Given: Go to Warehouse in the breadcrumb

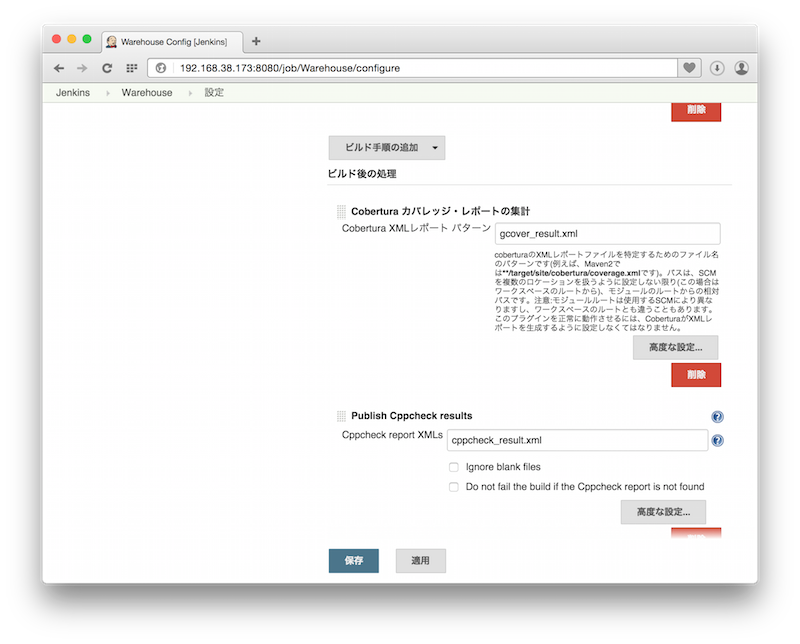Looking at the screenshot, I should [147, 93].
